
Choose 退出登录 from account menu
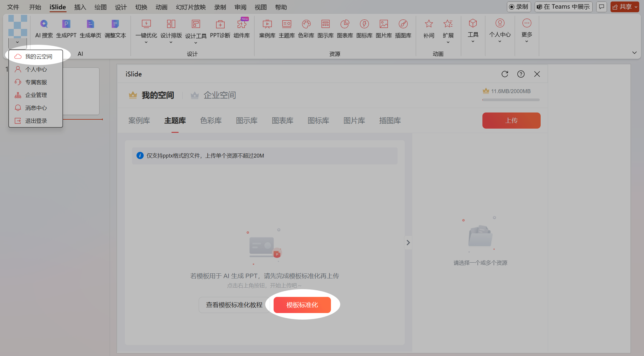coord(36,121)
